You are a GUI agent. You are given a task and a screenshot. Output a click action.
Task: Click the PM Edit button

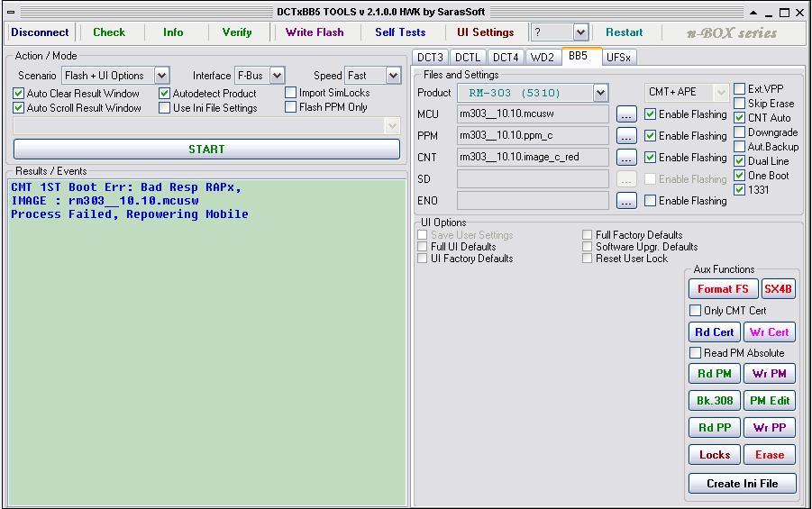770,400
